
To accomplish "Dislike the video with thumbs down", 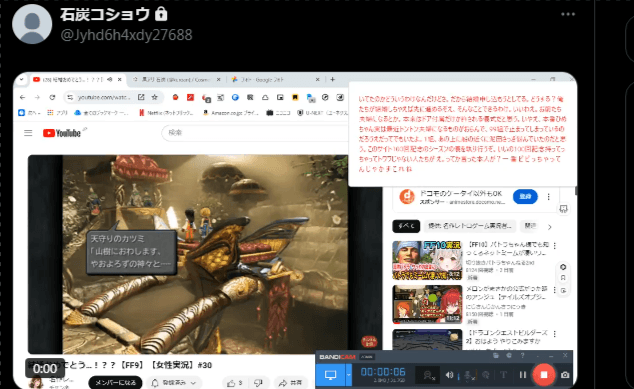I will point(258,382).
